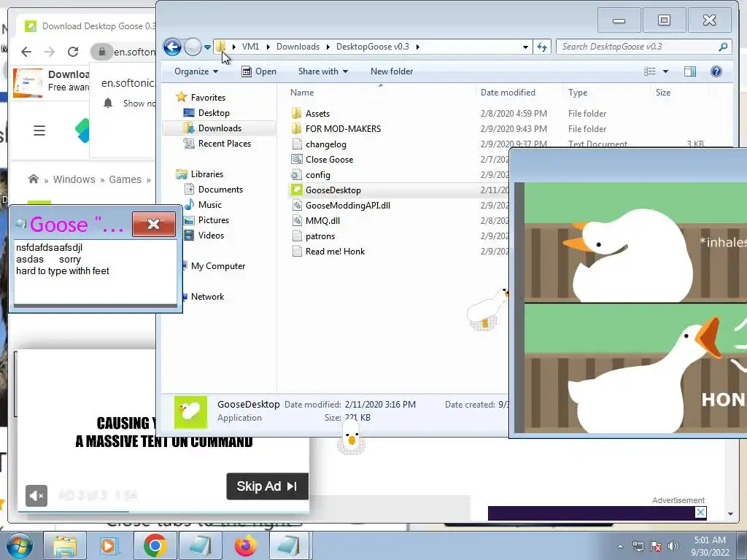Click the Windows Start button
The image size is (747, 560).
[19, 545]
